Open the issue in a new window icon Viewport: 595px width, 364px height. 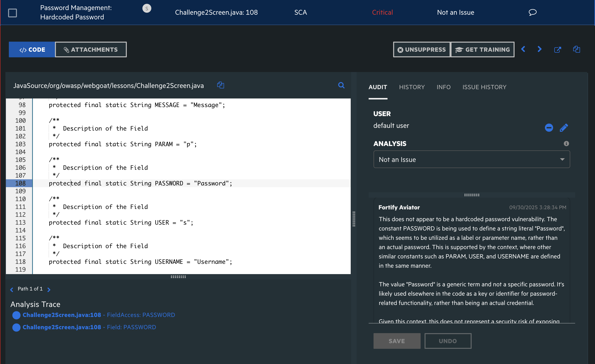point(557,50)
